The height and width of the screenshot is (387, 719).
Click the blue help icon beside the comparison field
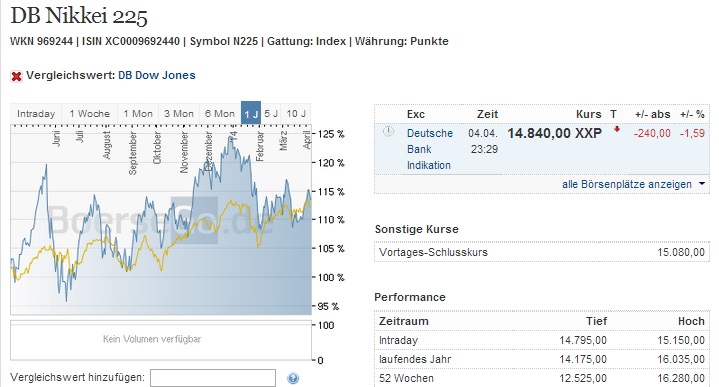coord(293,378)
